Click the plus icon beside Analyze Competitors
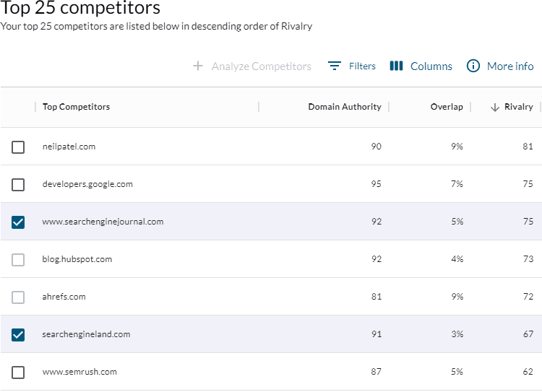This screenshot has height=392, width=542. tap(198, 66)
